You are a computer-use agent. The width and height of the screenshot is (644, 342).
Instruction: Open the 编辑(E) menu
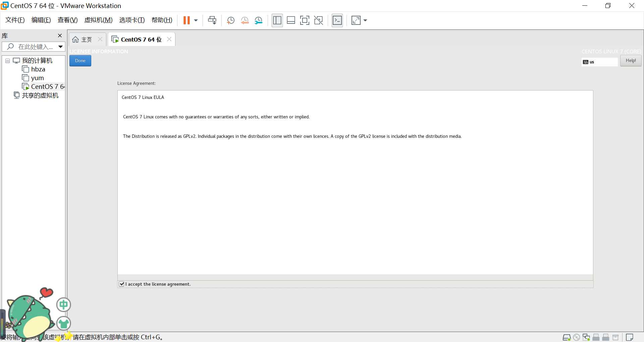click(41, 20)
